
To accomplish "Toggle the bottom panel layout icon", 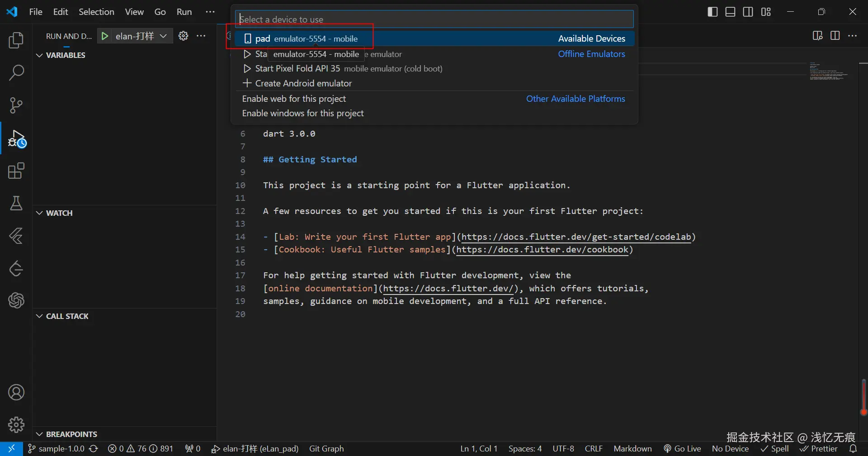I will 731,12.
